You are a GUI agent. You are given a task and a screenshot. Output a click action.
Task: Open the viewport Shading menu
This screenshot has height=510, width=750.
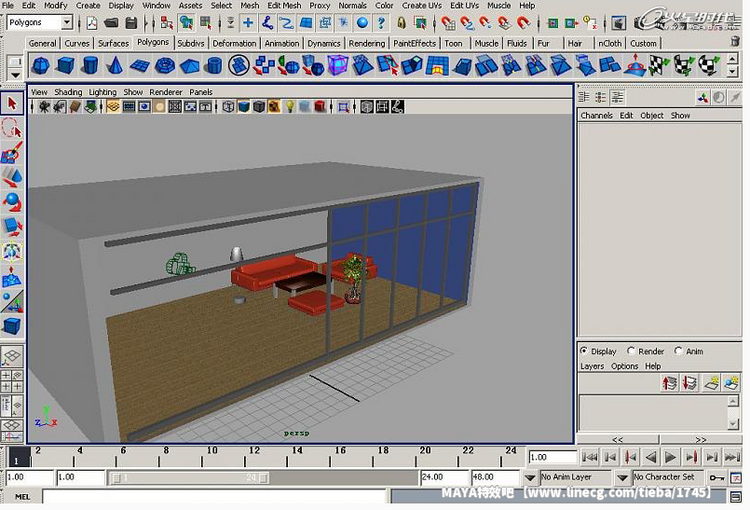(x=68, y=92)
